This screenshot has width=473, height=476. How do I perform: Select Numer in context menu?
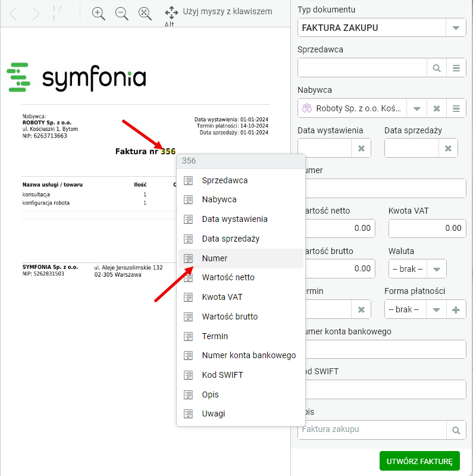(241, 258)
